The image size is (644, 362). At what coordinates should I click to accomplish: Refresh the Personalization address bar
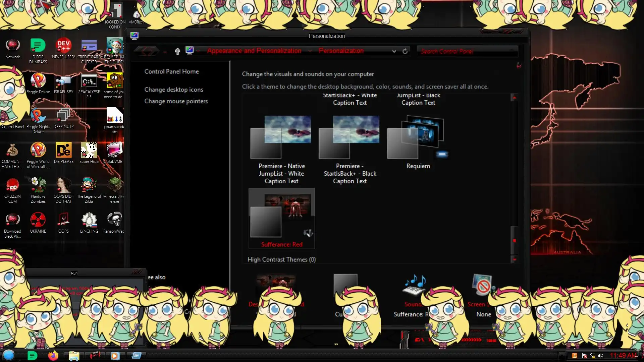tap(405, 51)
